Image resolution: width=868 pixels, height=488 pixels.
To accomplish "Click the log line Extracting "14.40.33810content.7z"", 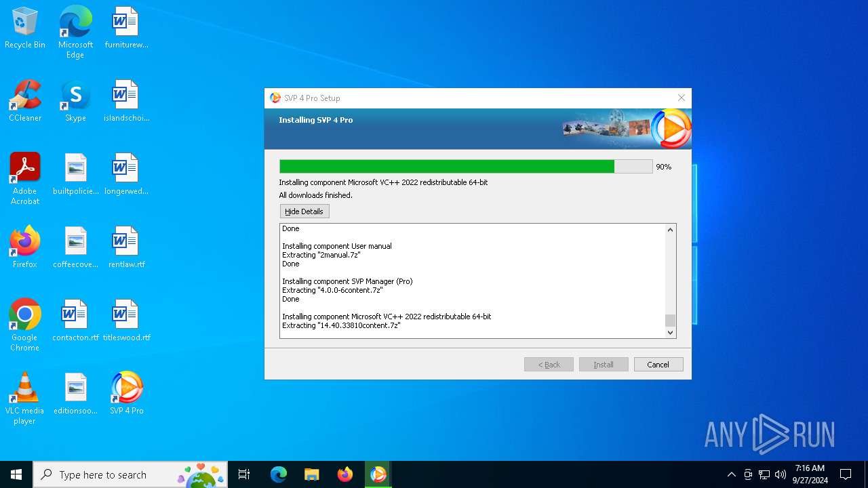I will point(342,325).
